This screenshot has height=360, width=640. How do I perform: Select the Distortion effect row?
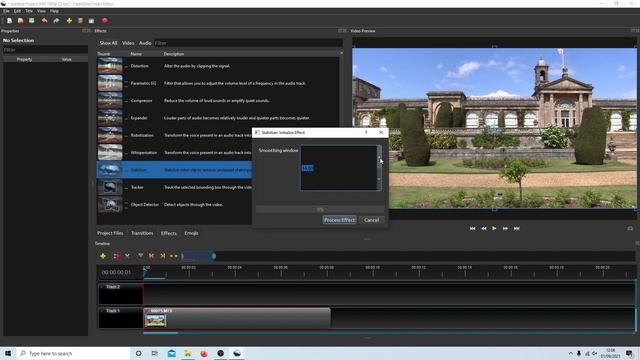point(218,66)
